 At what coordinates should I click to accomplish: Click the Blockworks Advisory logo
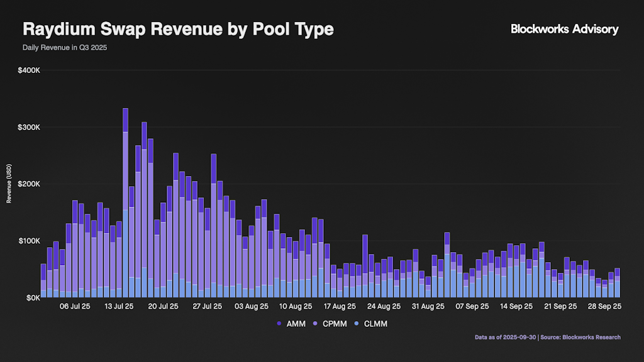coord(564,29)
